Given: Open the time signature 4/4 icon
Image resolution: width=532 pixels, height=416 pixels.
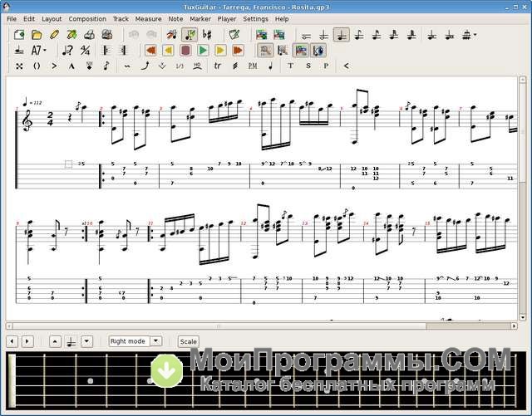Looking at the screenshot, I should pos(85,51).
